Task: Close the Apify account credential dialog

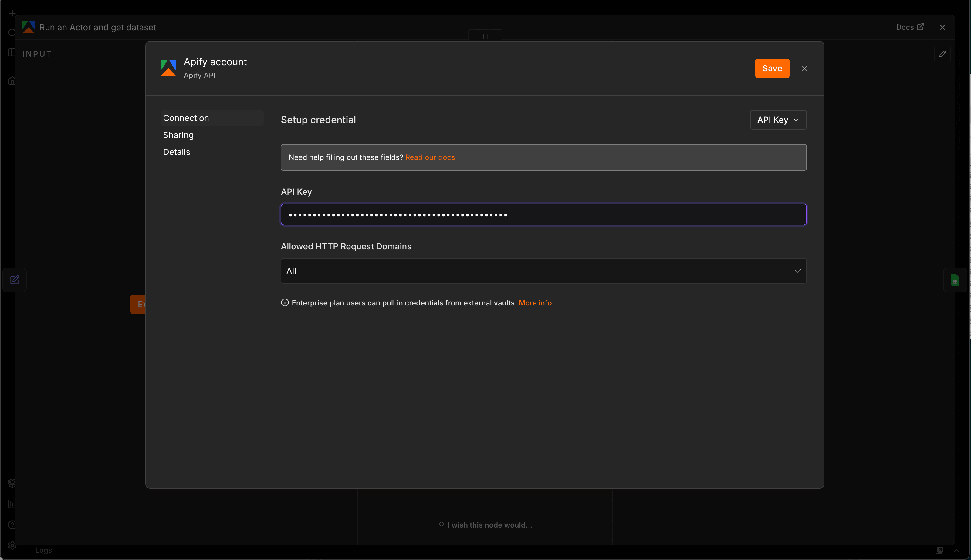Action: coord(804,68)
